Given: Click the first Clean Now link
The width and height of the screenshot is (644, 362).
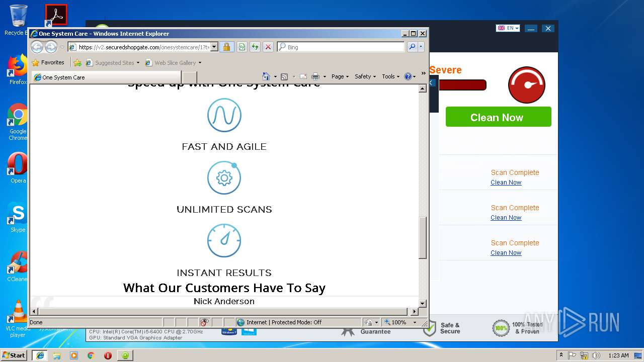Looking at the screenshot, I should 506,183.
